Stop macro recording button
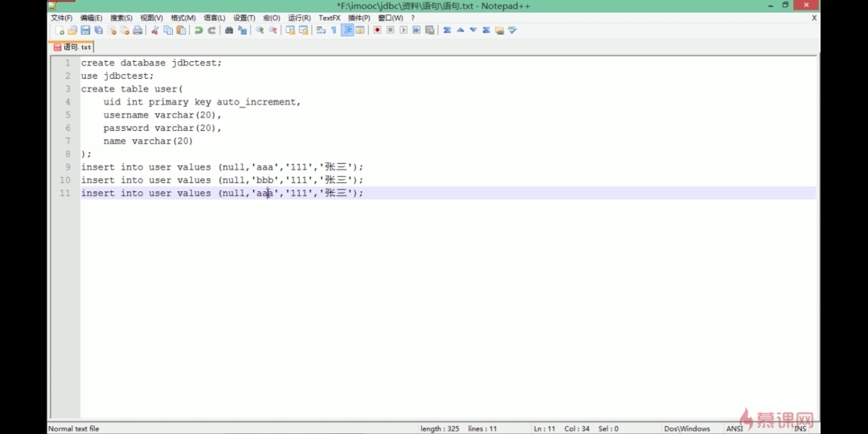Image resolution: width=868 pixels, height=434 pixels. (391, 30)
